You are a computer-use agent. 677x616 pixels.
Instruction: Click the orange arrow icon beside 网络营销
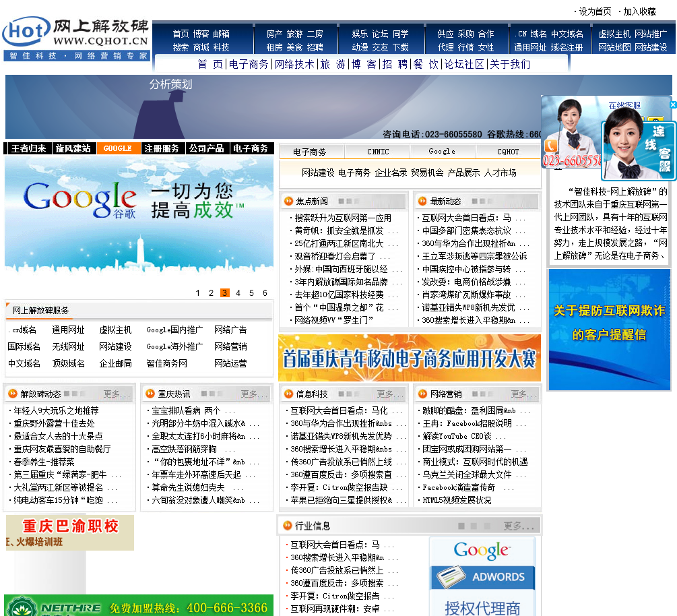point(422,394)
